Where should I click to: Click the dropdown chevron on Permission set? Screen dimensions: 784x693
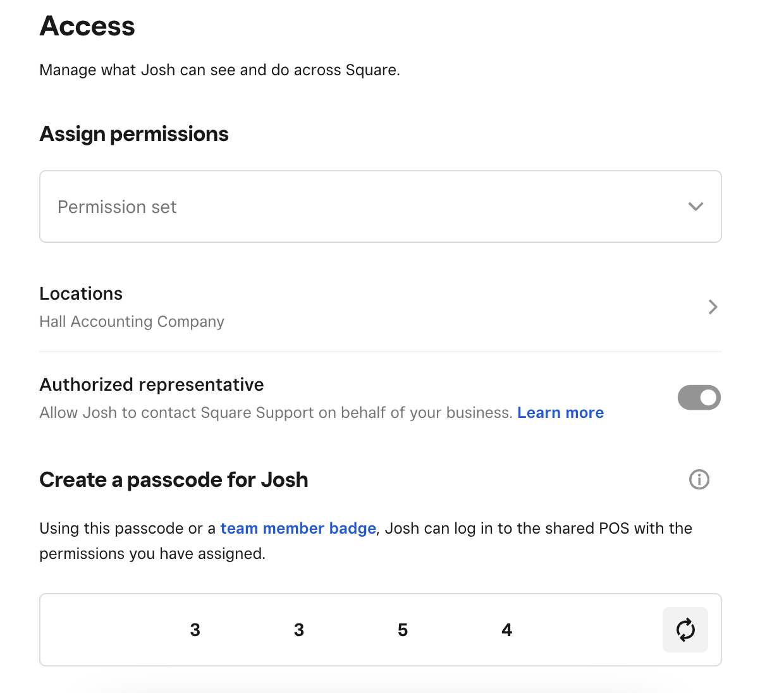695,206
